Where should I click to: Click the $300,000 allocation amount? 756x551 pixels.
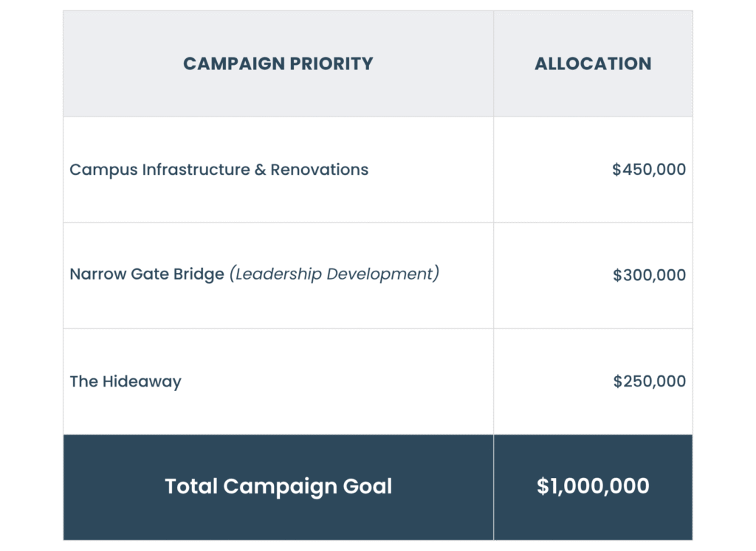click(649, 275)
